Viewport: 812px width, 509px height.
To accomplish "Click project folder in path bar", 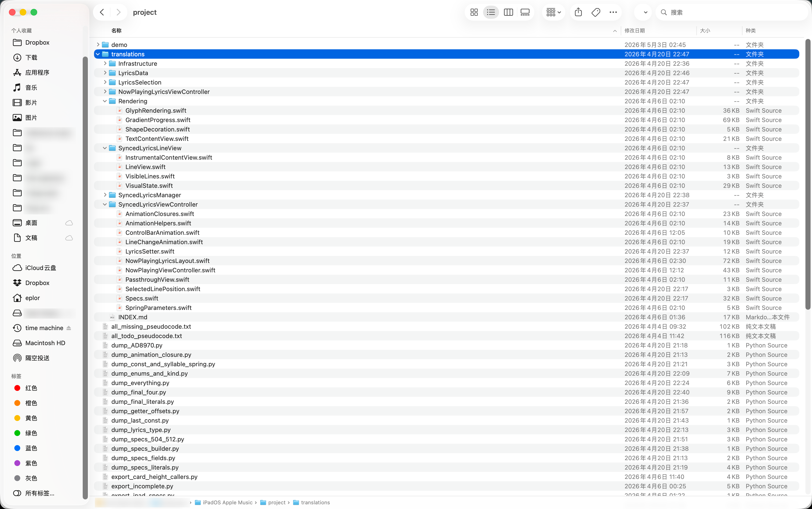I will 273,503.
